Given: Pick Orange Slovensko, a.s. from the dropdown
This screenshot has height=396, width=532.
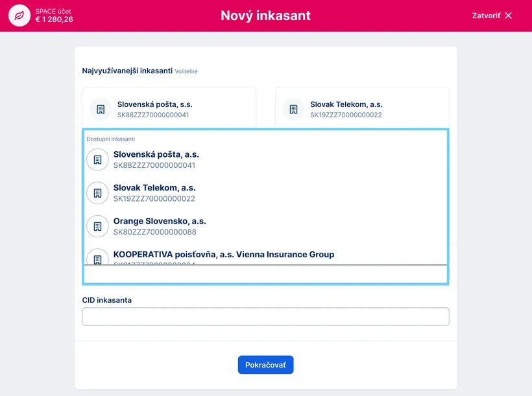Looking at the screenshot, I should point(160,221).
